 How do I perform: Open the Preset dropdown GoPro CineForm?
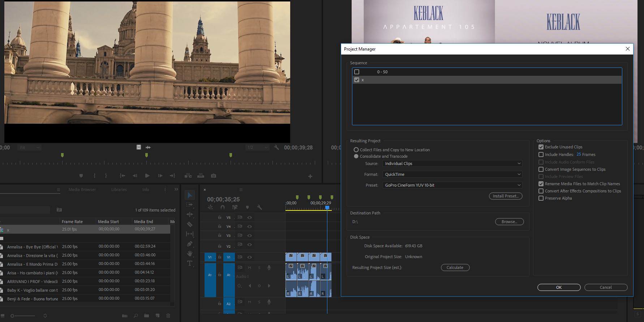click(452, 185)
